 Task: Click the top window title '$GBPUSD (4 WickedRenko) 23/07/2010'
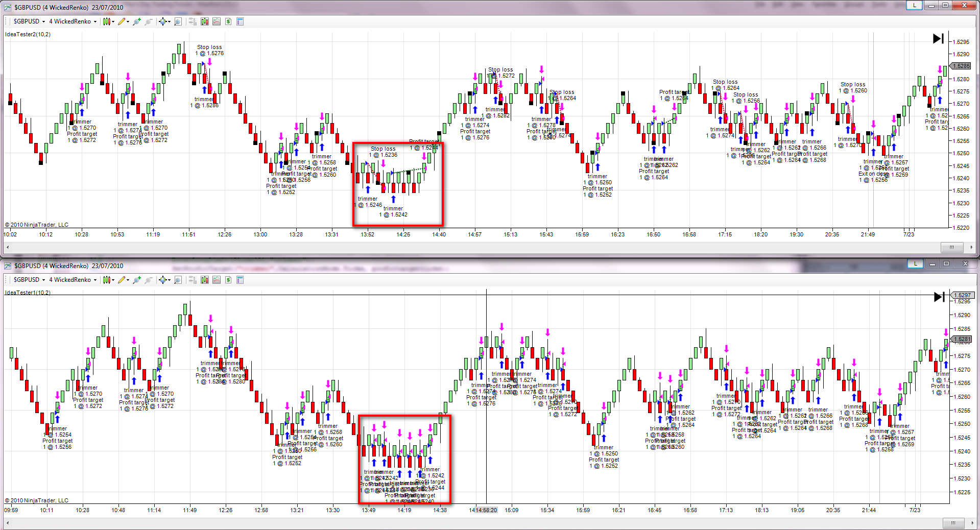69,8
